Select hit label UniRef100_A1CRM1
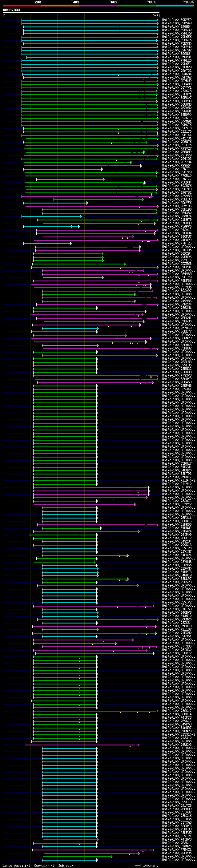The width and height of the screenshot is (197, 868). (177, 267)
